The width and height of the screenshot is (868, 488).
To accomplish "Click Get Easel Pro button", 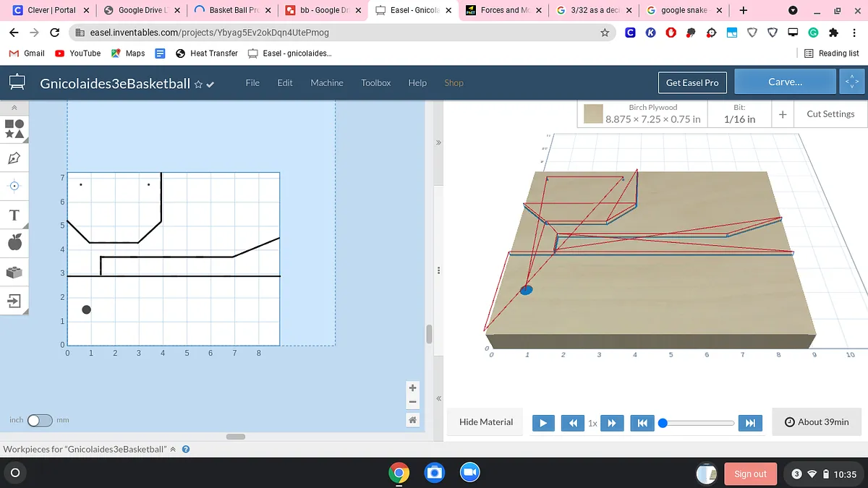I will click(x=692, y=82).
